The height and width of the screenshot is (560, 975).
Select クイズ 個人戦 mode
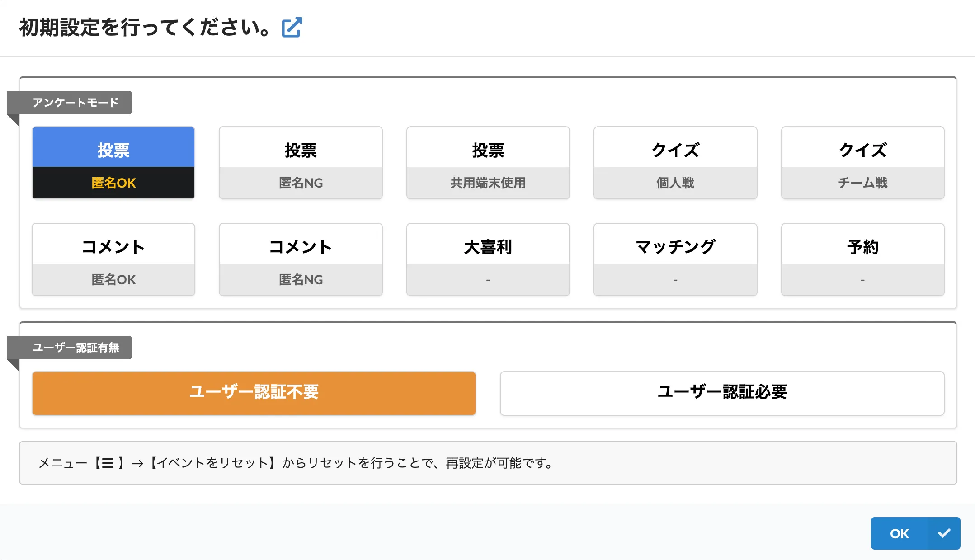(x=674, y=163)
